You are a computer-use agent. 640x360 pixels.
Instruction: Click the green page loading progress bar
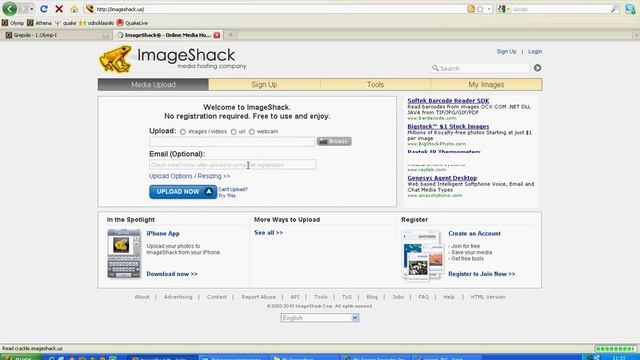tap(615, 349)
